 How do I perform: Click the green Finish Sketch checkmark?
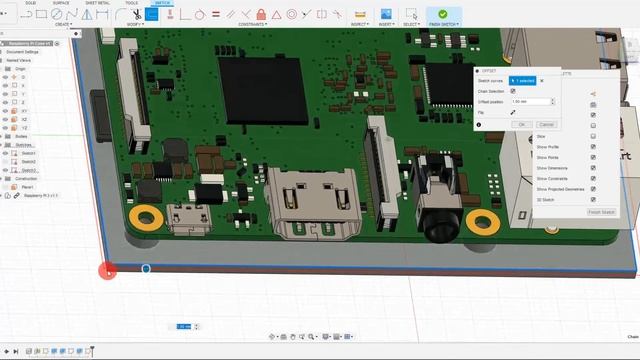coord(443,14)
